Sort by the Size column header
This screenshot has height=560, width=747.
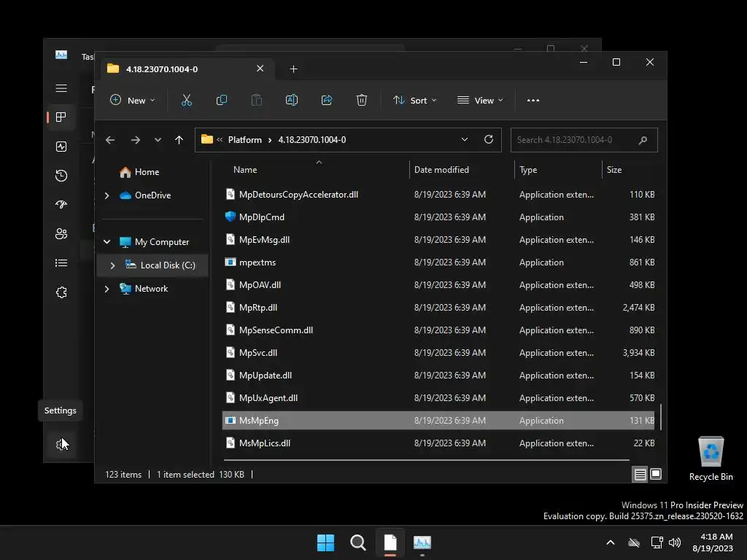click(x=630, y=169)
